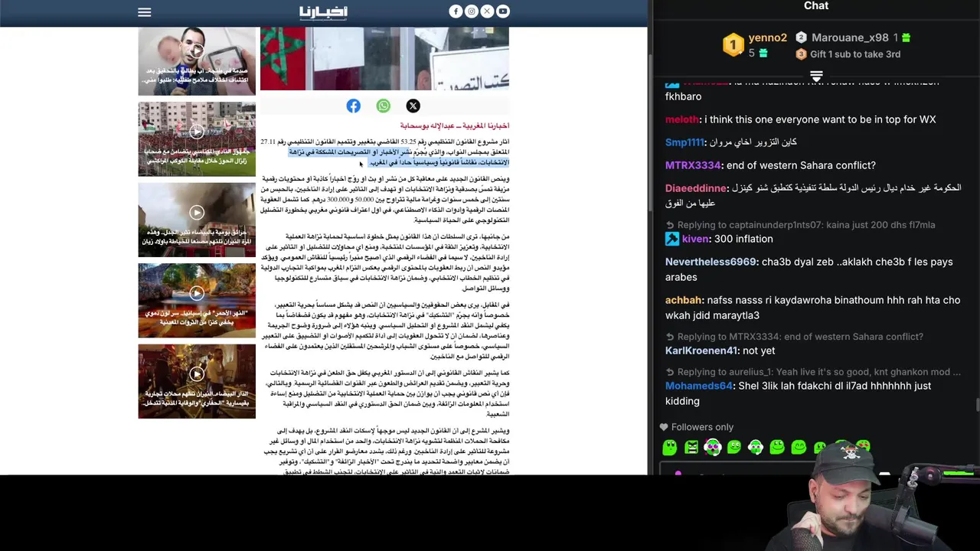Click the gold rank 1 badge

pyautogui.click(x=733, y=45)
